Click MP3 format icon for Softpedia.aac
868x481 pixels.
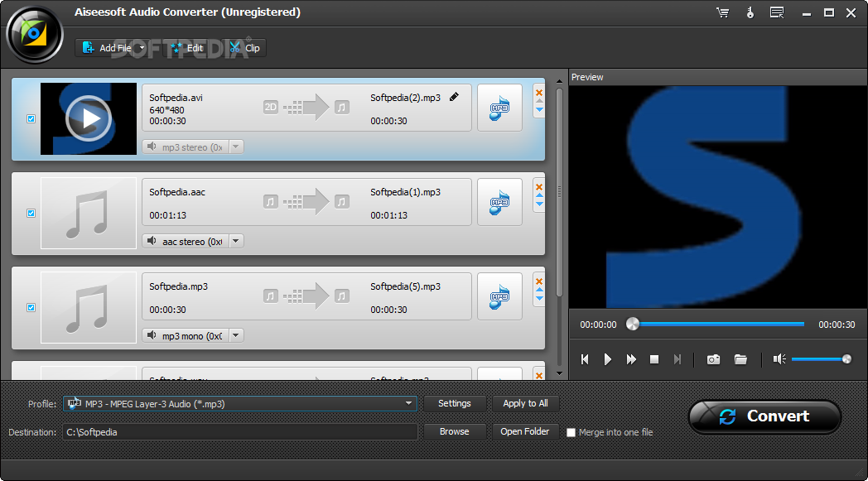point(499,202)
